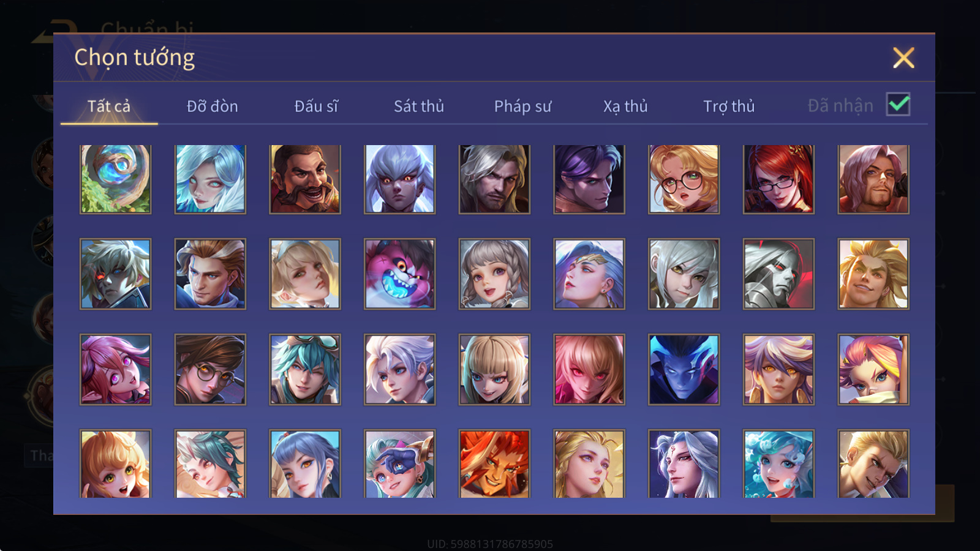Select the Đấu sĩ category tab
Screen dimensions: 980x551
click(316, 106)
